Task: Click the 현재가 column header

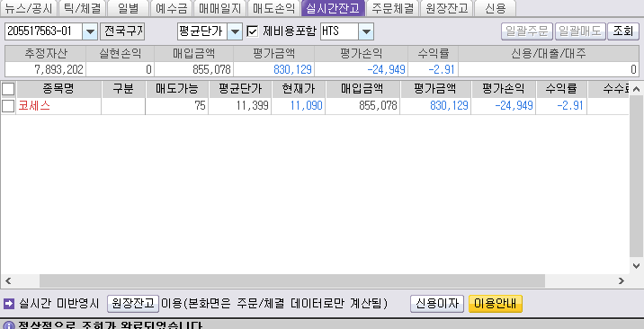Action: (x=299, y=89)
